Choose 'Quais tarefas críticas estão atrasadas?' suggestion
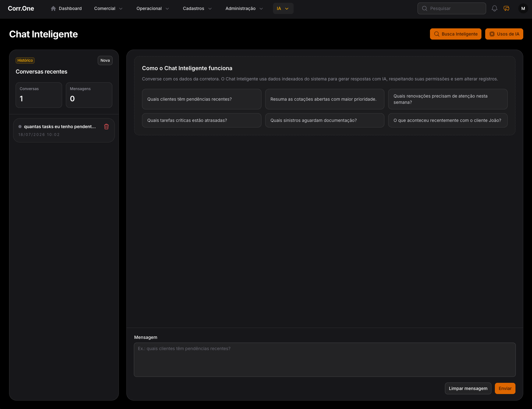 click(x=202, y=120)
